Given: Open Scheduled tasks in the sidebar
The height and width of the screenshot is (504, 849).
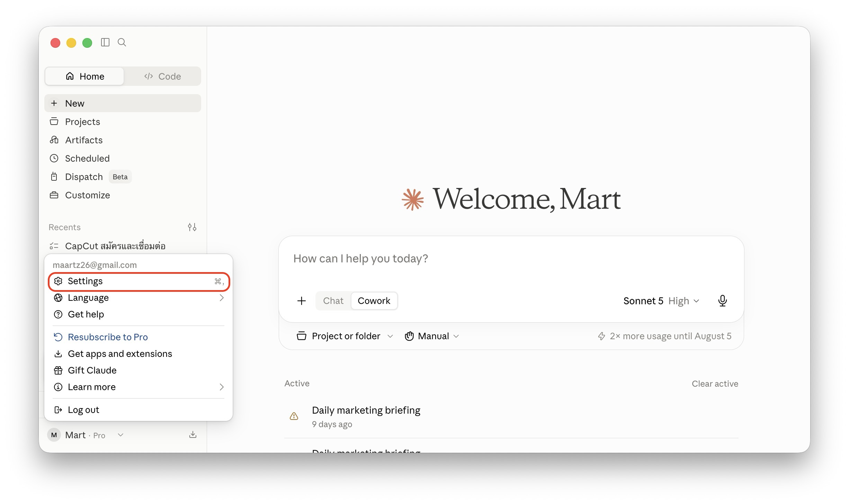Looking at the screenshot, I should (123, 159).
